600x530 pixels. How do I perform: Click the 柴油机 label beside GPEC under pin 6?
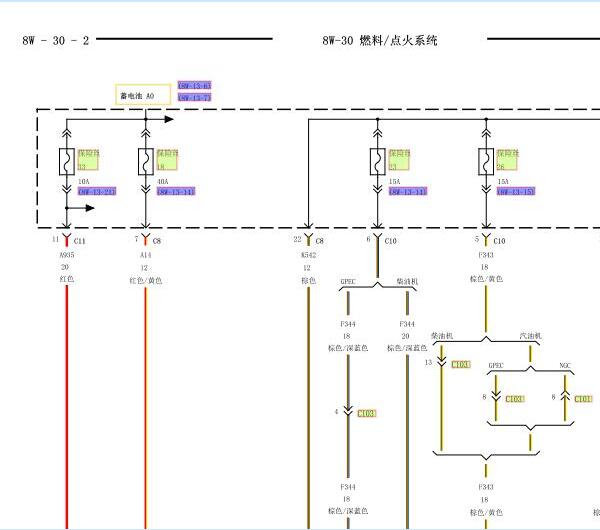(x=407, y=282)
